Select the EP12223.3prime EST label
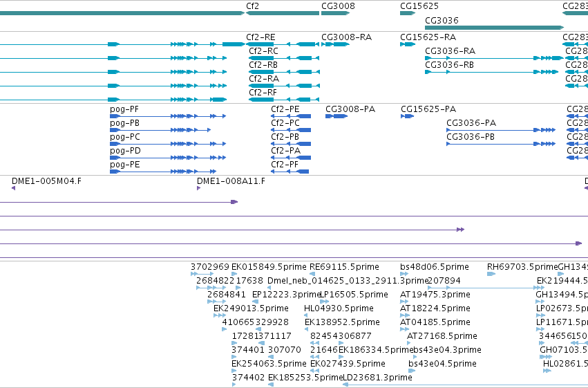This screenshot has height=388, width=588. [287, 295]
